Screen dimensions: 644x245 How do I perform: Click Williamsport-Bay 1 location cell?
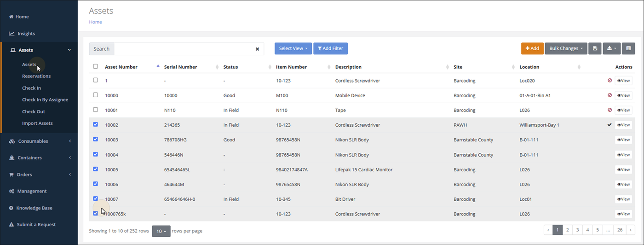point(539,125)
